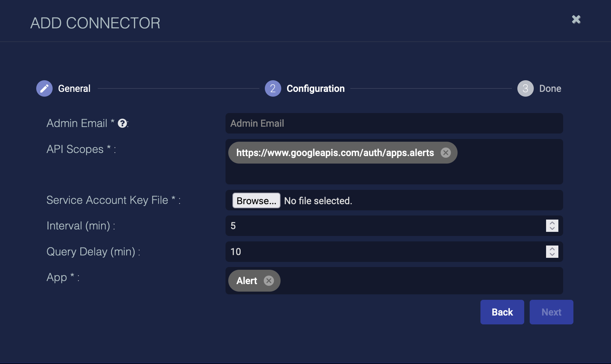Select the General step label
This screenshot has height=364, width=611.
click(x=74, y=88)
